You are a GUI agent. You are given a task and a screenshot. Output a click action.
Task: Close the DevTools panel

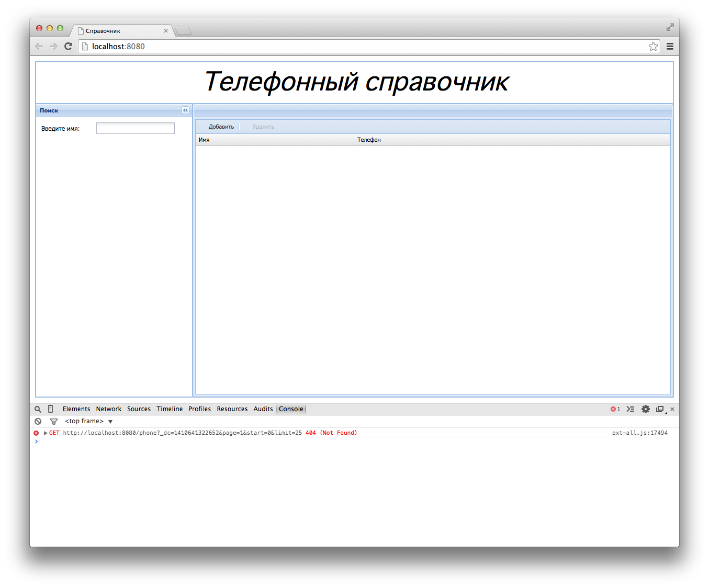672,409
